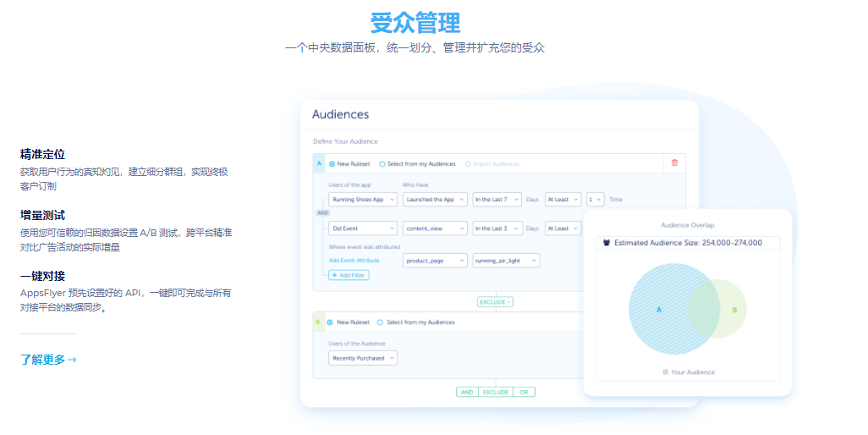
Task: Click the Audience Overlap title
Action: 688,225
